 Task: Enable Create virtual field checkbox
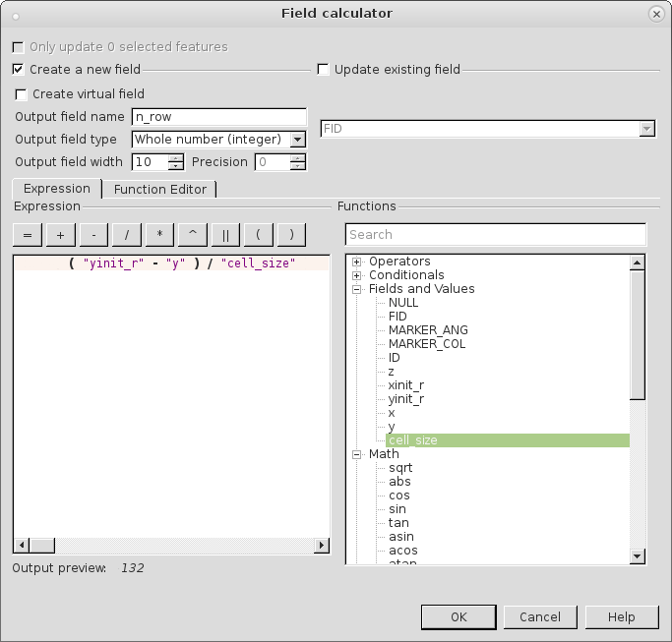click(x=21, y=94)
